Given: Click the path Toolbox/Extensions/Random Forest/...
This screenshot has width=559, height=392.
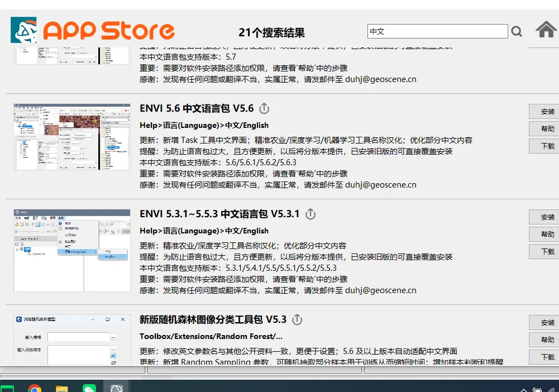Looking at the screenshot, I should (211, 336).
